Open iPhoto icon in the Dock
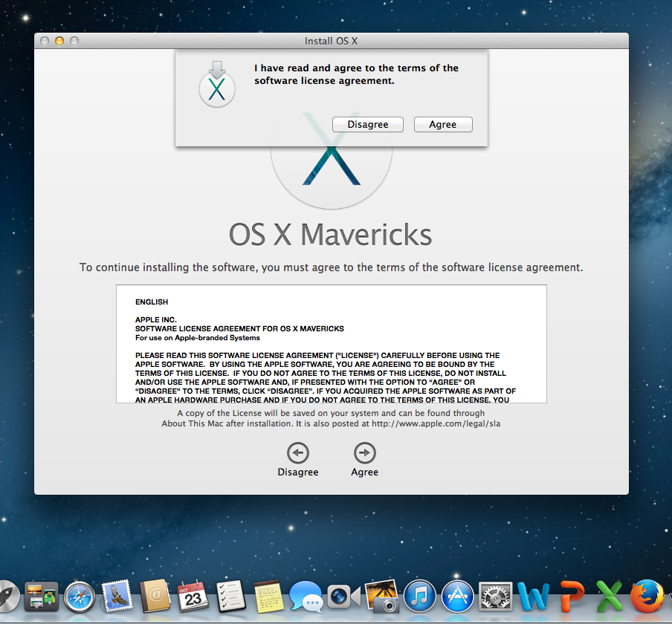 (381, 596)
